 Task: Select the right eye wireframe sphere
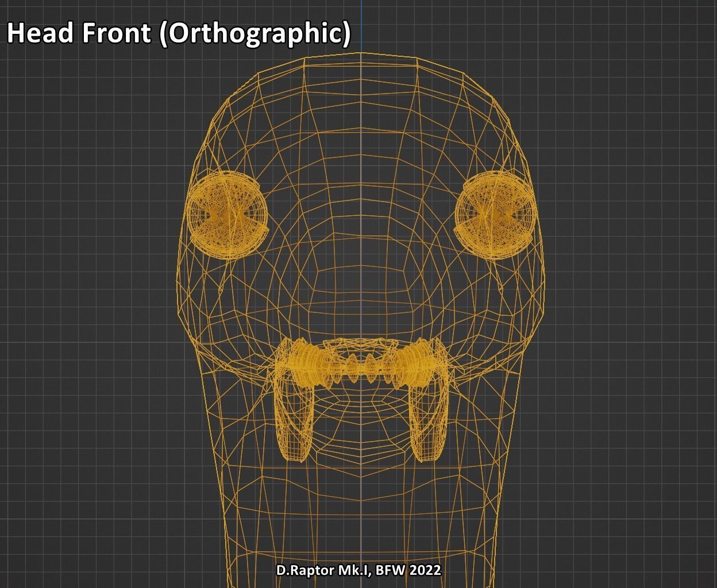click(x=495, y=214)
